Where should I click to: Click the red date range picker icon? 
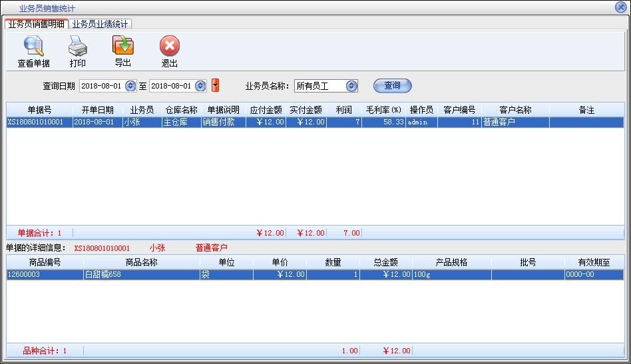click(x=215, y=86)
